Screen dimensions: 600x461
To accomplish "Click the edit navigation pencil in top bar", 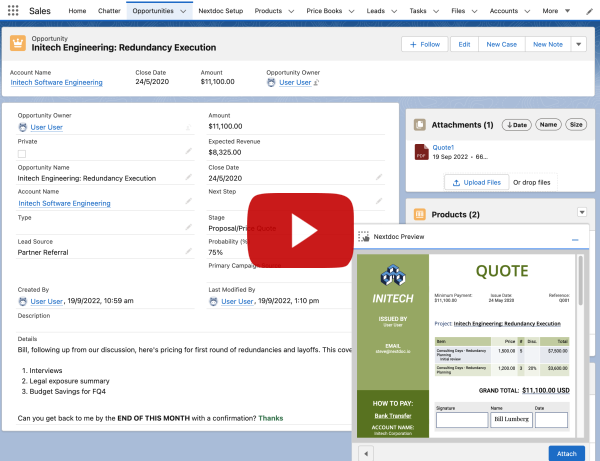I will 588,11.
